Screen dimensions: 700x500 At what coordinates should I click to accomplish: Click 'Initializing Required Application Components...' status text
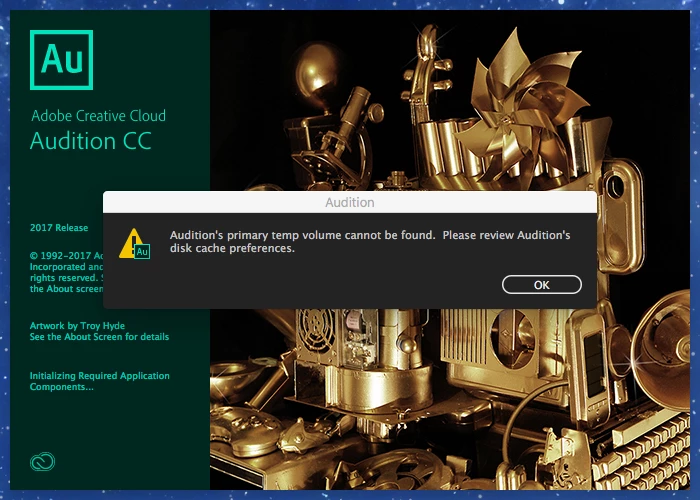(100, 381)
